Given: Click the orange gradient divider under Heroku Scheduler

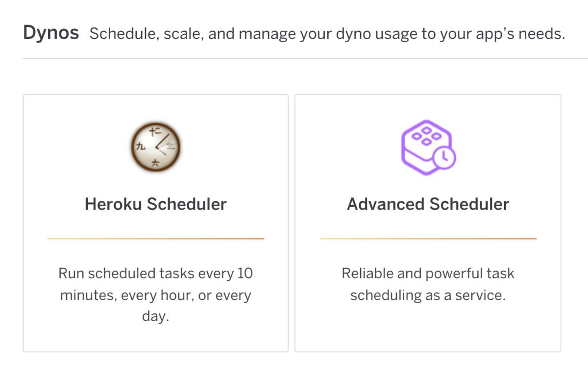Looking at the screenshot, I should tap(155, 239).
